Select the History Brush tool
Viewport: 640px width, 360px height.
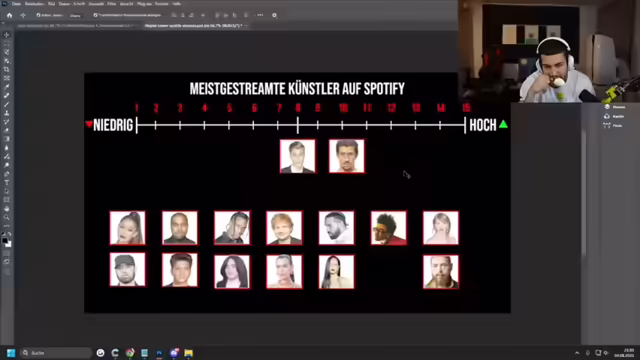click(x=7, y=122)
